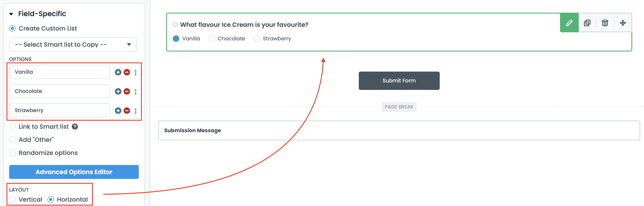Toggle the Randomize options checkbox
This screenshot has height=206, width=644.
point(12,153)
